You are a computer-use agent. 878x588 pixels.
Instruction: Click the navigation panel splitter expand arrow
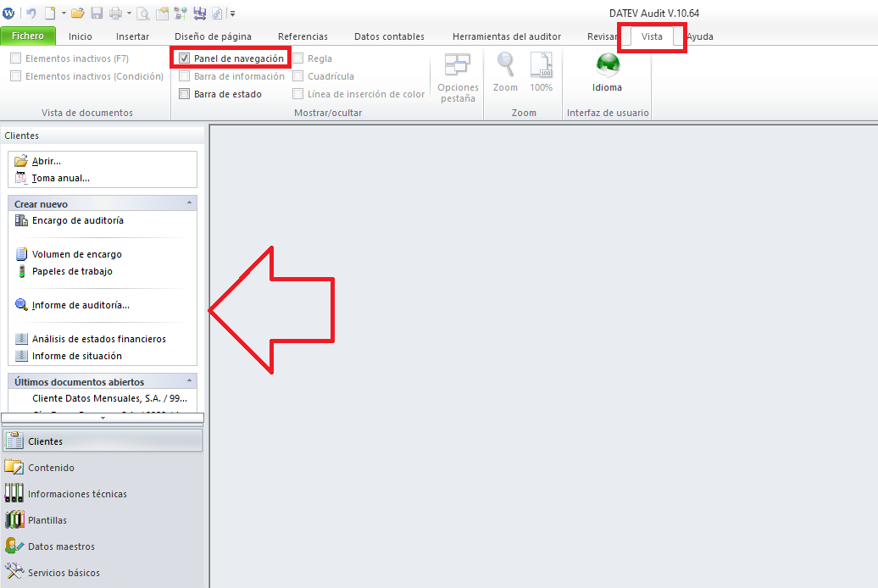tap(103, 418)
